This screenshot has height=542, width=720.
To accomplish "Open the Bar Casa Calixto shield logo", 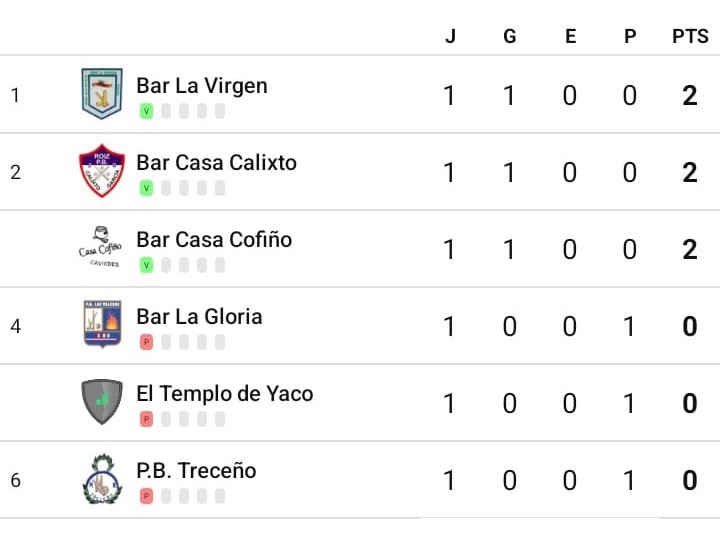I will (102, 171).
